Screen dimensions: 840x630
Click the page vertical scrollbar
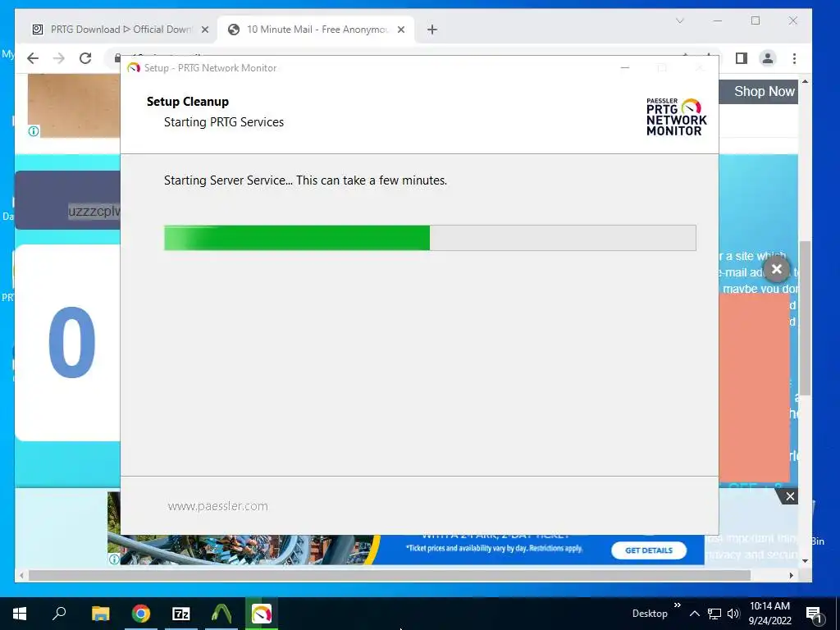coord(805,318)
